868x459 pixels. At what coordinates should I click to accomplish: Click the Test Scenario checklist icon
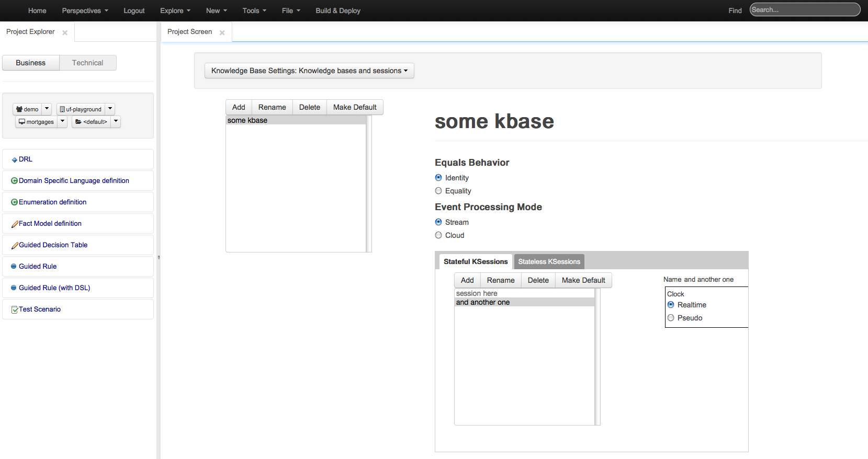click(15, 309)
